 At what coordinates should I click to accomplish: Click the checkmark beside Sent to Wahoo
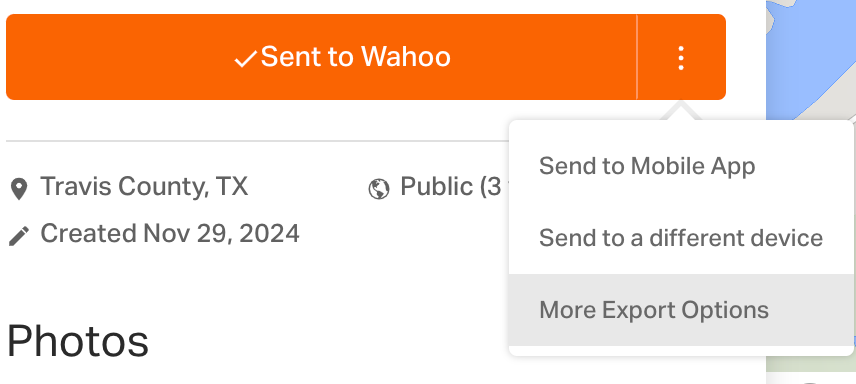click(x=246, y=59)
